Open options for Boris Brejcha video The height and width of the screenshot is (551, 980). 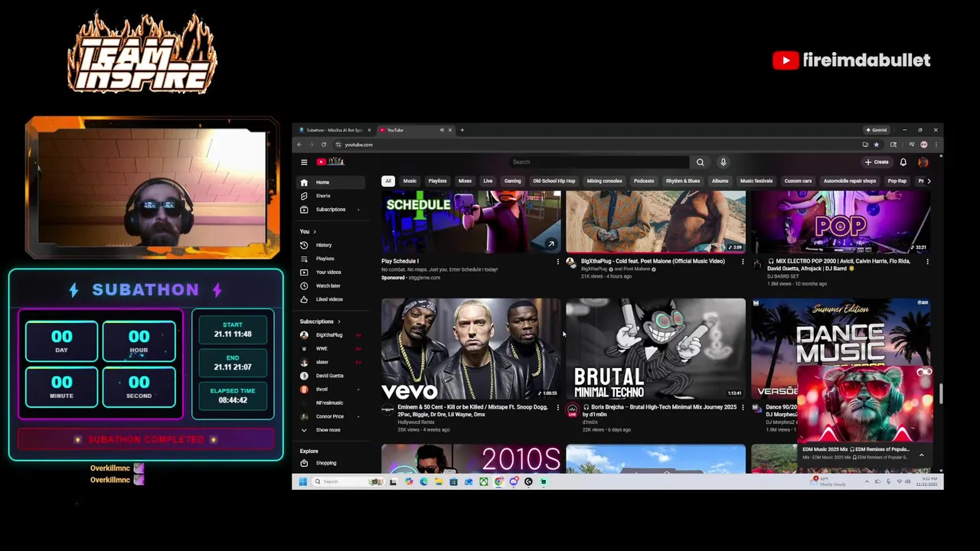[743, 408]
